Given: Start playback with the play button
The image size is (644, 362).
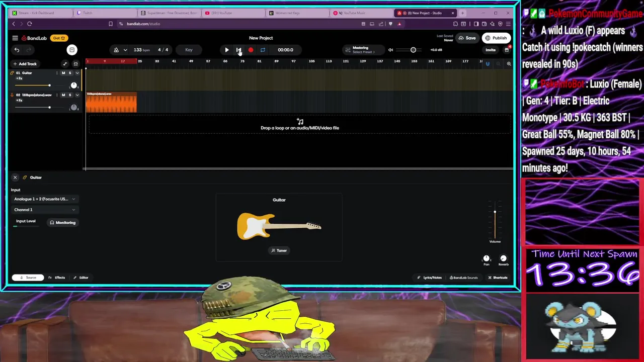Looking at the screenshot, I should (226, 50).
